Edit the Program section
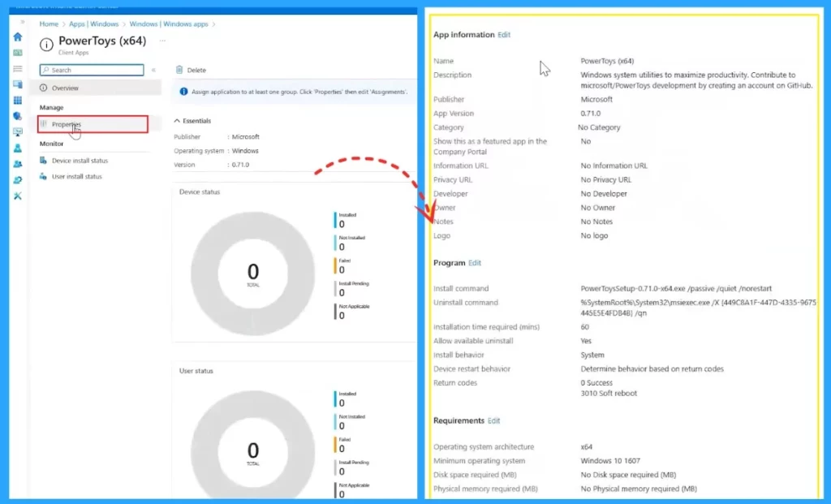This screenshot has width=831, height=504. tap(475, 263)
